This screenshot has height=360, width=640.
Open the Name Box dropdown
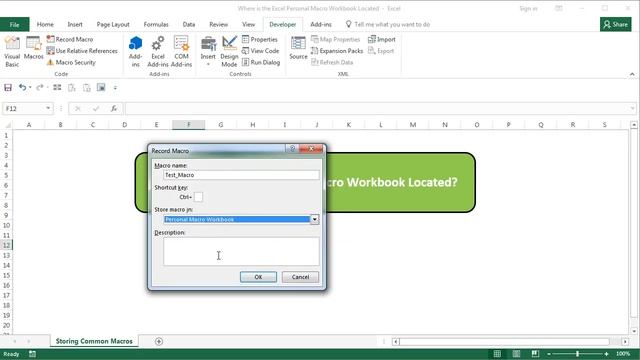pos(48,108)
